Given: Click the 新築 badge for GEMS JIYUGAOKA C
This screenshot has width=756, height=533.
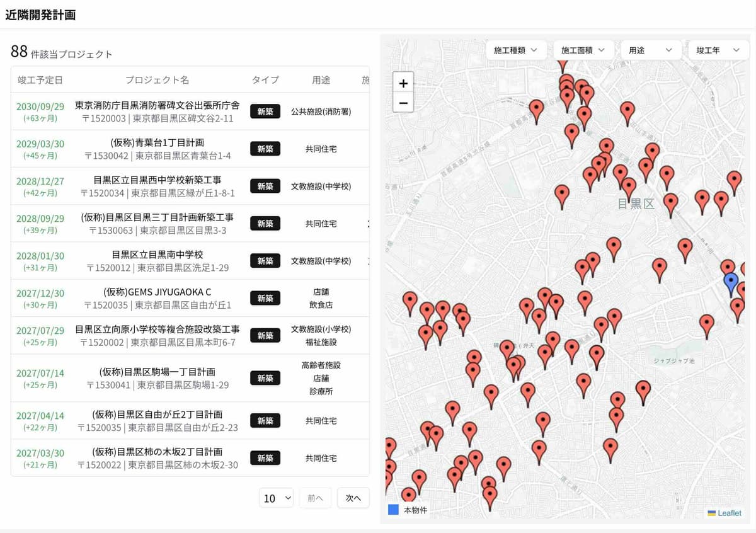Looking at the screenshot, I should coord(265,298).
